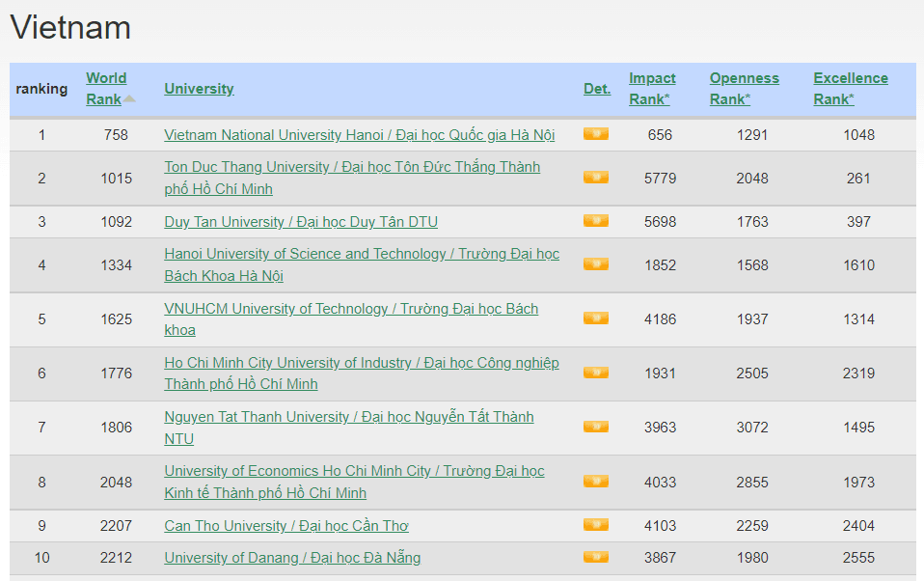Sort by Impact Rank column header
Image resolution: width=924 pixels, height=581 pixels.
[652, 88]
